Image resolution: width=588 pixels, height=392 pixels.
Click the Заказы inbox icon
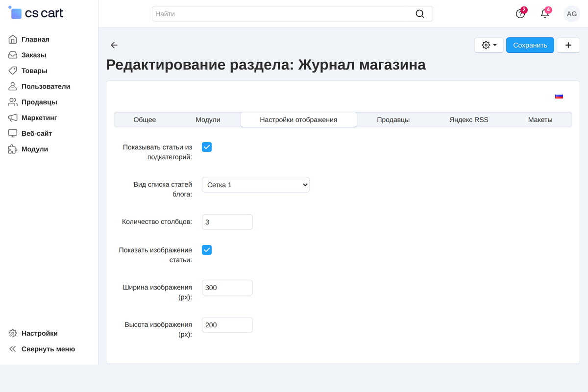pos(13,55)
